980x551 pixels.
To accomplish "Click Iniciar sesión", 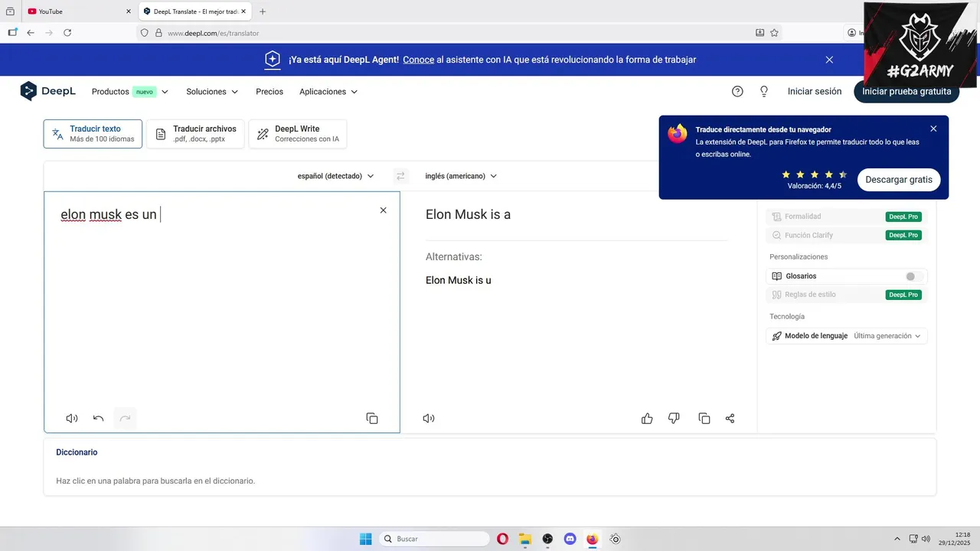I will pos(815,91).
